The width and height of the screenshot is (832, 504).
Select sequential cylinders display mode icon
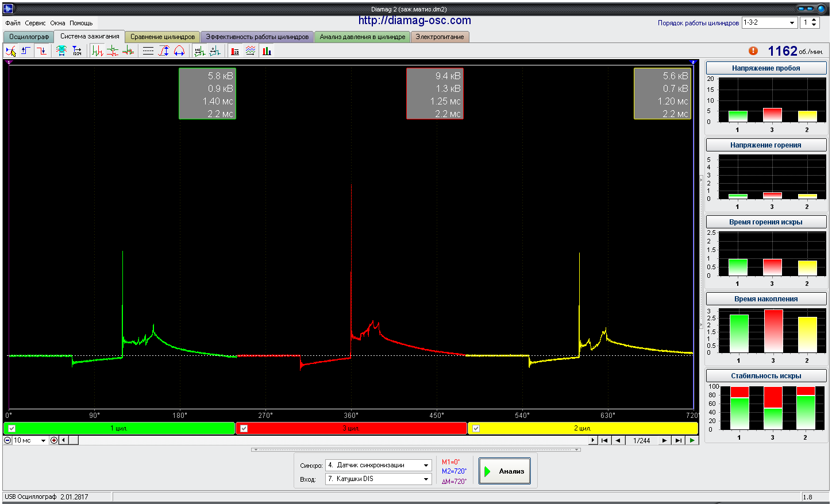97,51
